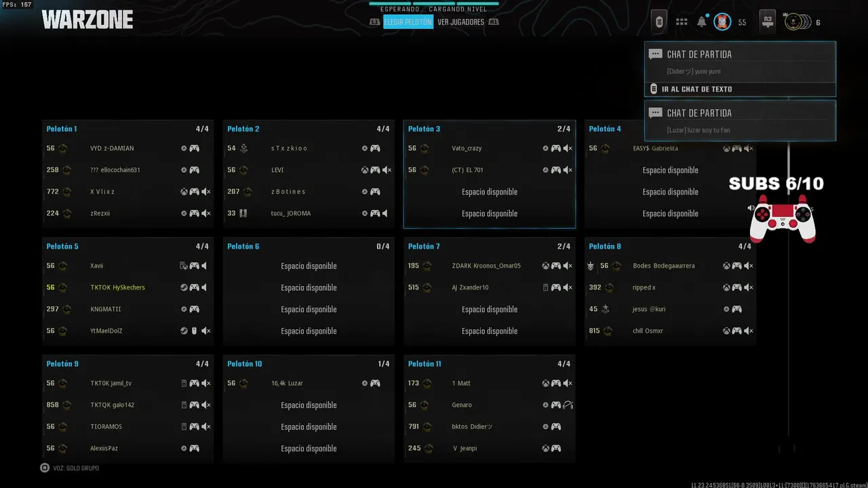Click the Xbox icon for V Jeanpi

click(546, 448)
